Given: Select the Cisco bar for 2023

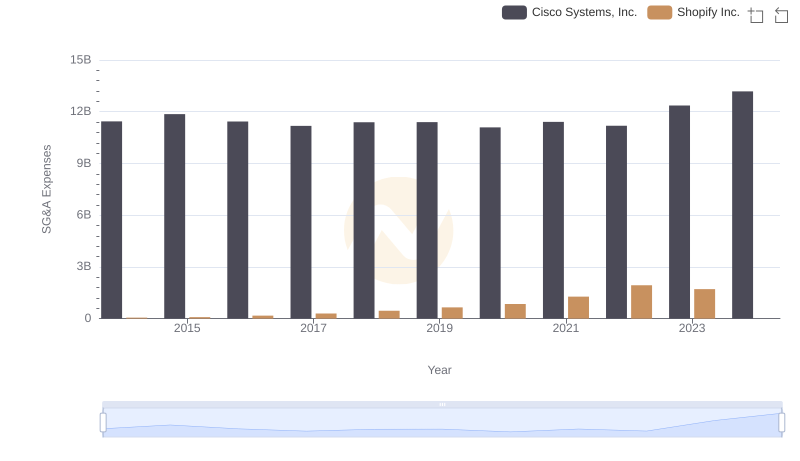Looking at the screenshot, I should (x=680, y=212).
